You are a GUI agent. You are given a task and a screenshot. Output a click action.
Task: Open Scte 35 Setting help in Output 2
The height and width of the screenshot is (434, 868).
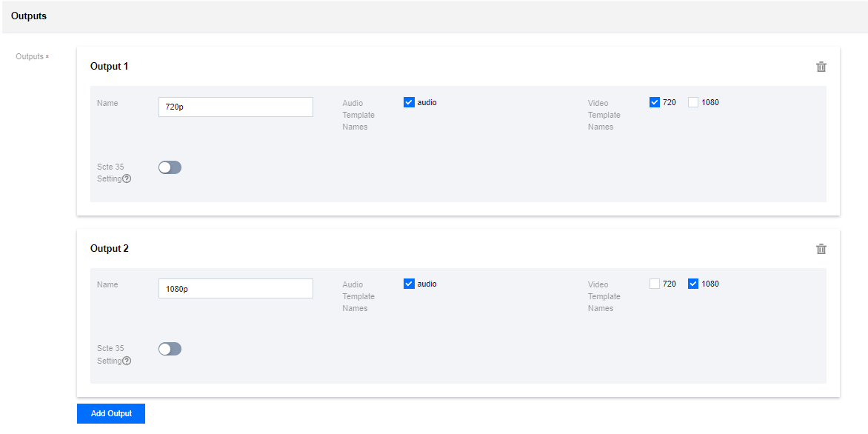point(127,361)
